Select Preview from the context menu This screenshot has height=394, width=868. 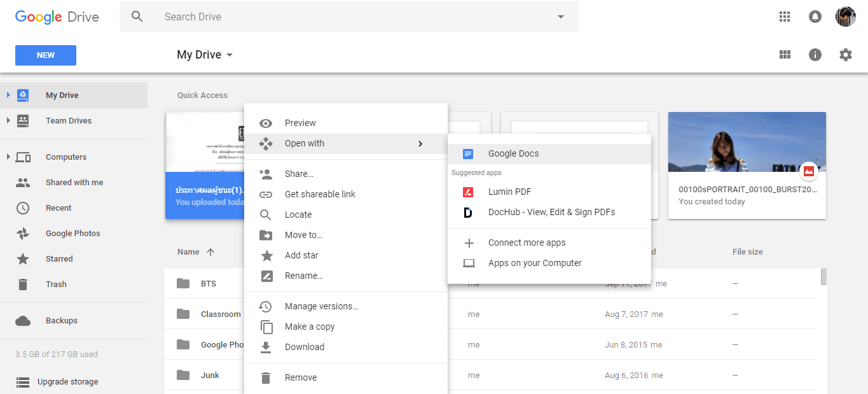tap(300, 122)
